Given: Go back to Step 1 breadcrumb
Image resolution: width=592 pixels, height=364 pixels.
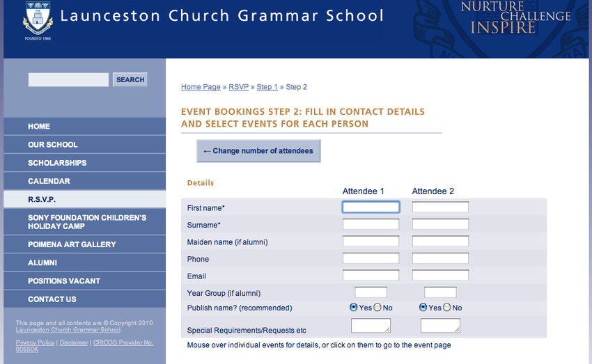Looking at the screenshot, I should coord(267,87).
